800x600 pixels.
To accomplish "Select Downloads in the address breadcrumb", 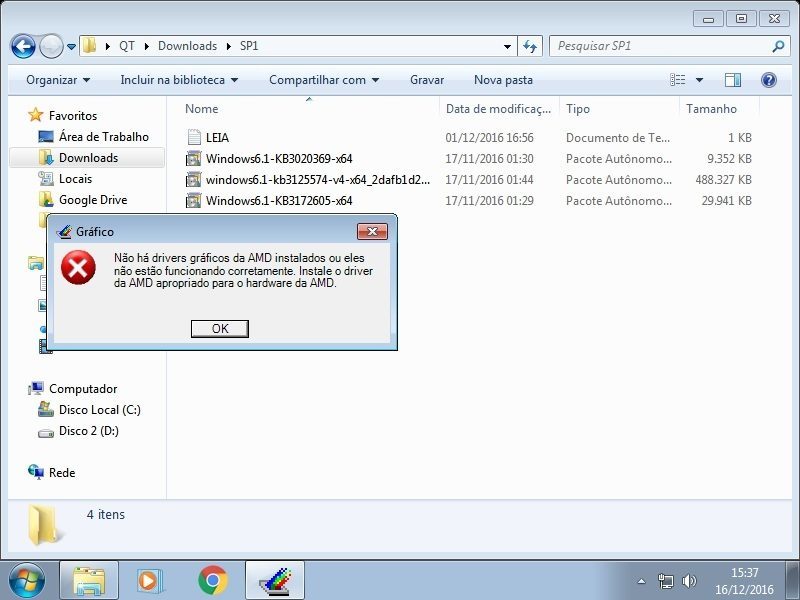I will 187,46.
